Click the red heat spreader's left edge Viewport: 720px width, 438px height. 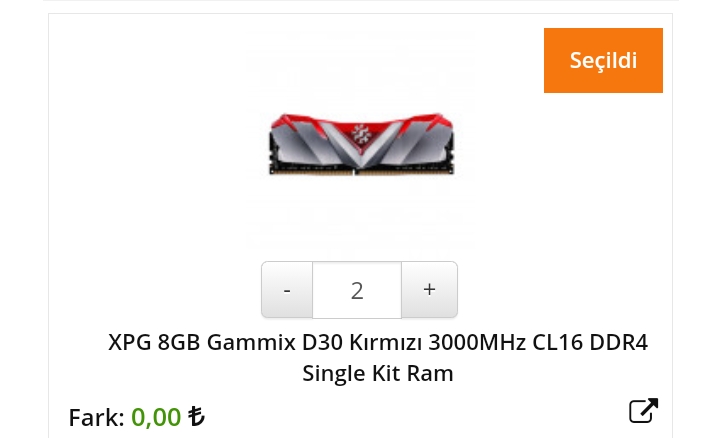tap(276, 124)
